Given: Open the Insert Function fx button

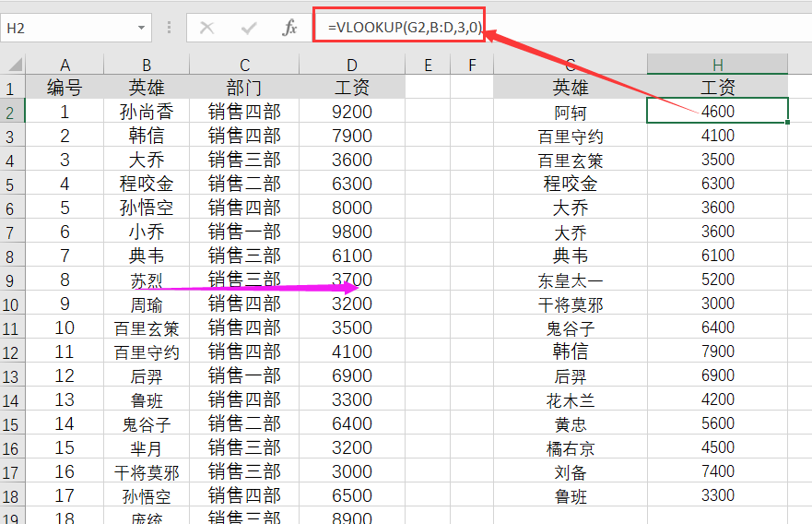Looking at the screenshot, I should pos(290,28).
